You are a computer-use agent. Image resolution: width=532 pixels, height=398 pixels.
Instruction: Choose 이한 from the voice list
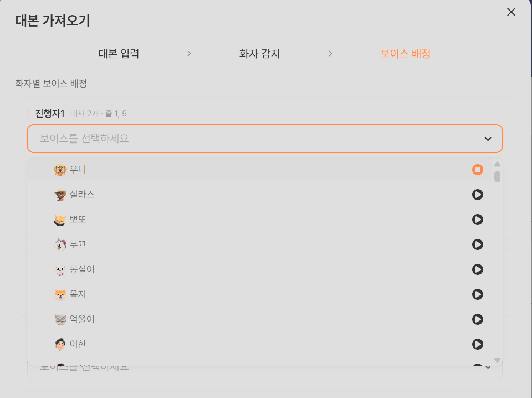[78, 344]
